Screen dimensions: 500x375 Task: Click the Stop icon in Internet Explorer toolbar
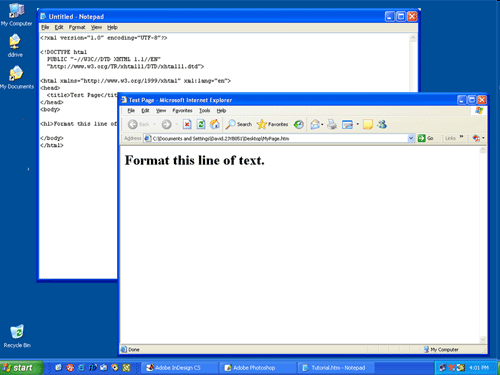pos(187,124)
